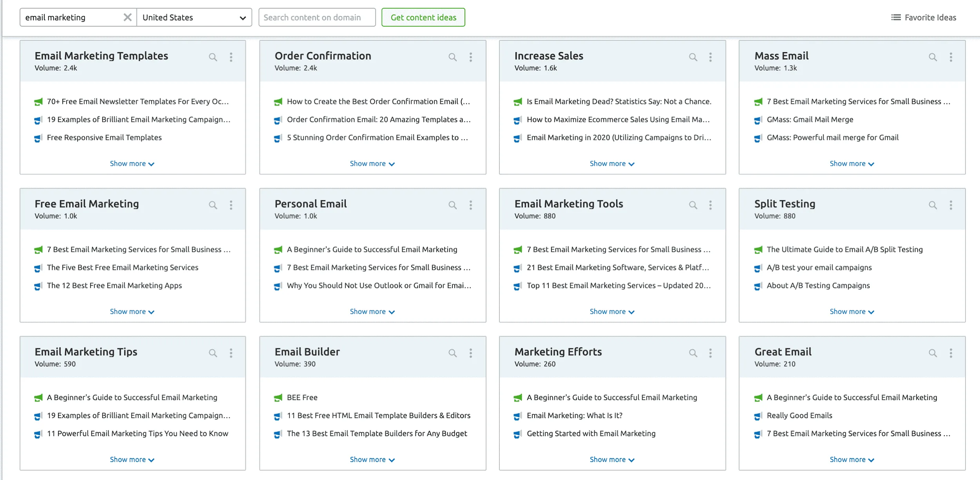The height and width of the screenshot is (480, 980).
Task: Open '70+ Free Email Newsletter Templates' headline
Action: click(138, 101)
